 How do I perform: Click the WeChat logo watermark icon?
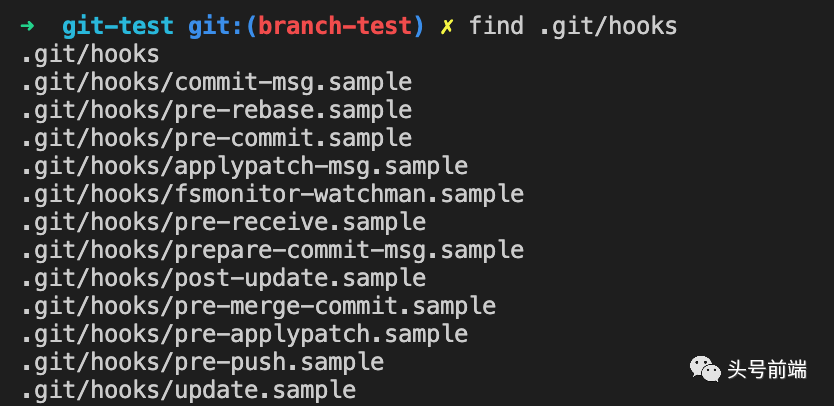705,369
